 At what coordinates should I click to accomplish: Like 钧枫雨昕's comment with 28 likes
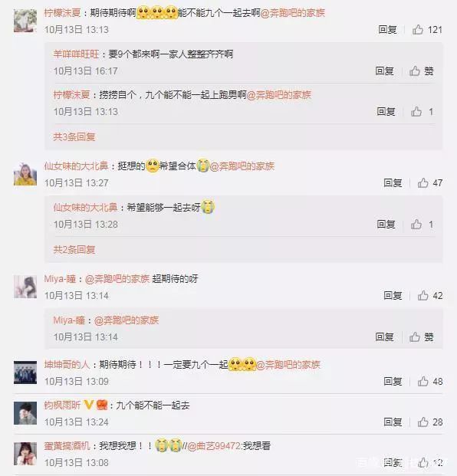422,422
